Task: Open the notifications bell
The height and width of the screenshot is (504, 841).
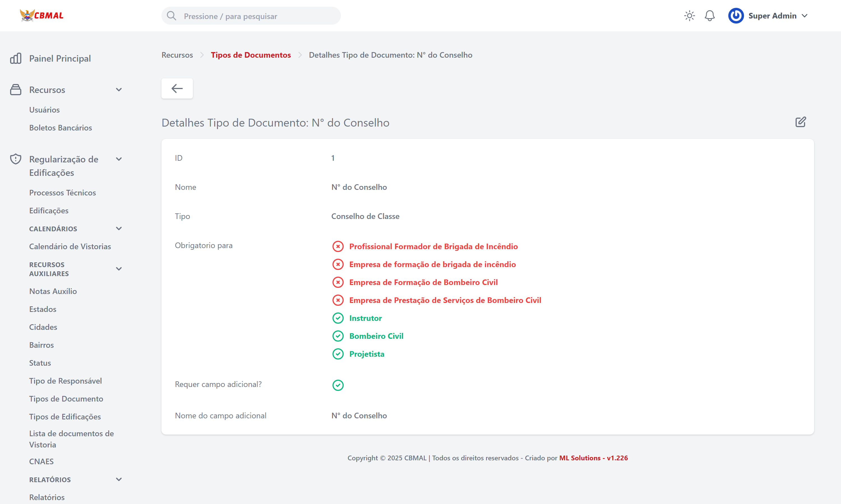Action: [710, 16]
